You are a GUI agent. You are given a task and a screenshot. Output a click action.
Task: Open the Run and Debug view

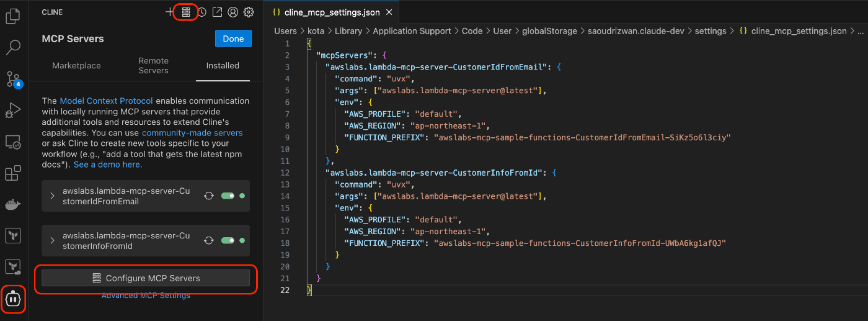(13, 111)
